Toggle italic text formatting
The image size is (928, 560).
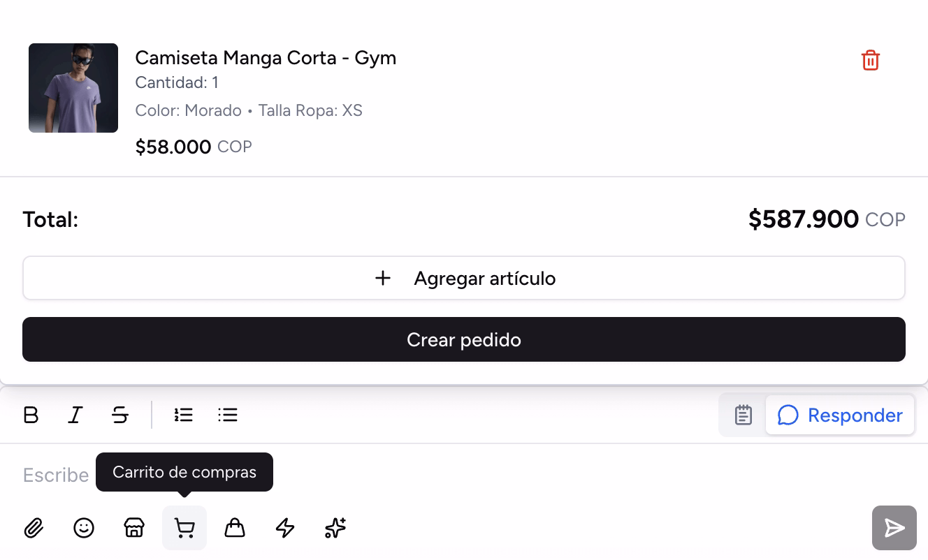[75, 415]
